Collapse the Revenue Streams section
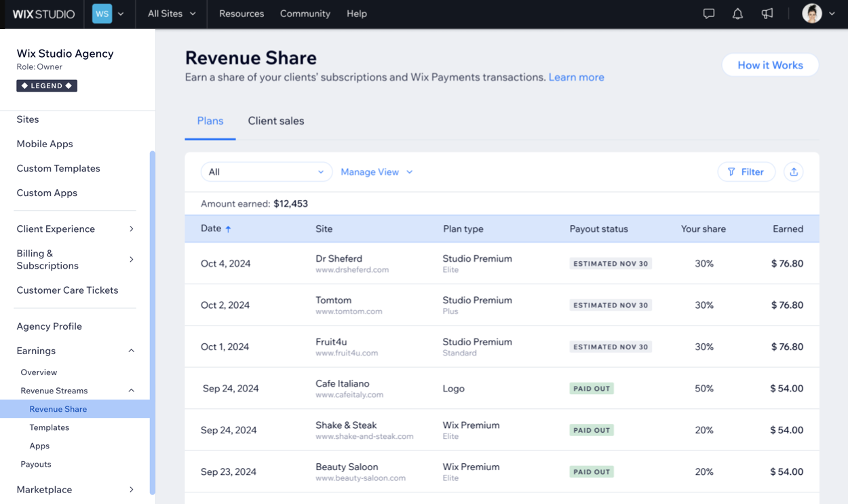Screen dimensions: 848x504 click(132, 391)
